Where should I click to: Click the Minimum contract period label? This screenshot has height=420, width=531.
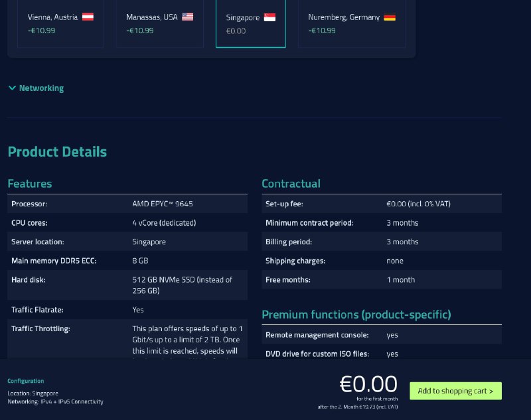coord(309,223)
